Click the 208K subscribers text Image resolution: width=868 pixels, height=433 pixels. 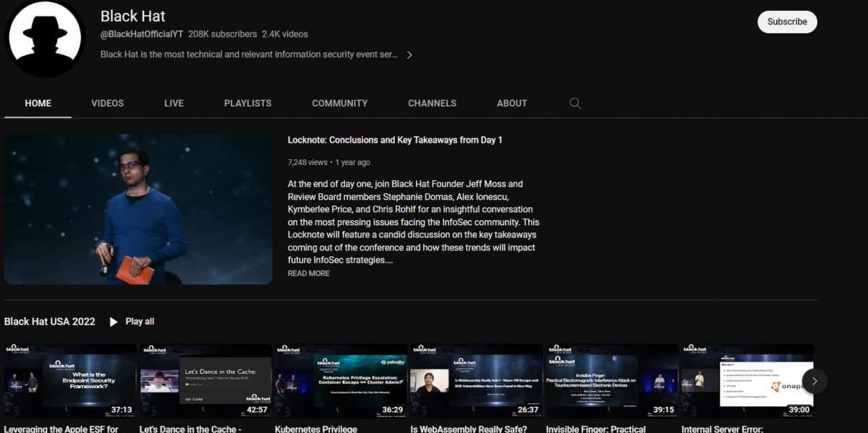click(x=223, y=34)
